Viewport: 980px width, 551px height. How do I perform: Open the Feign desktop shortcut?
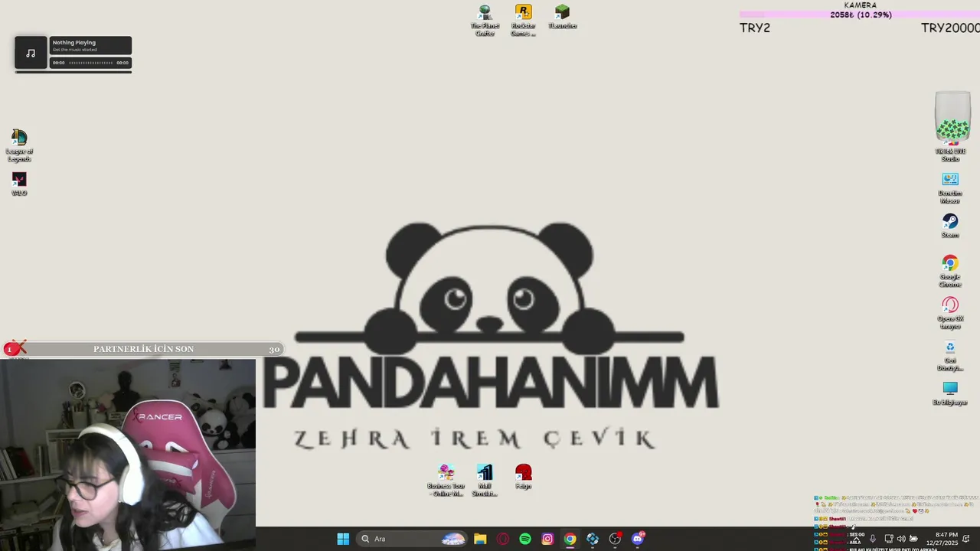click(x=523, y=477)
